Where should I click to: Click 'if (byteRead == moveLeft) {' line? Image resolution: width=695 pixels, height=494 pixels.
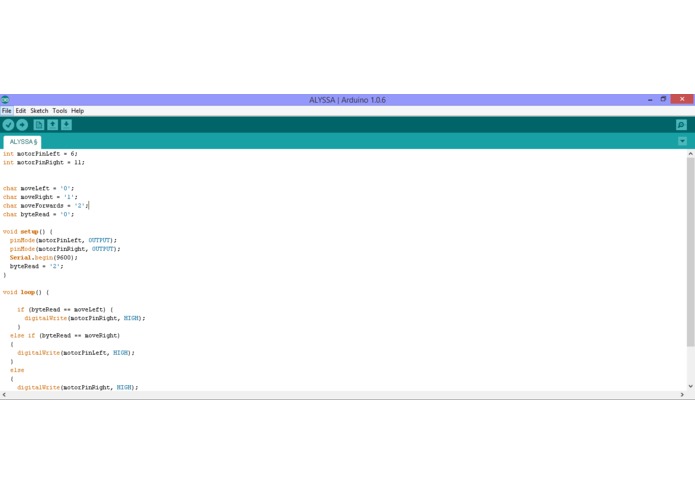point(65,310)
